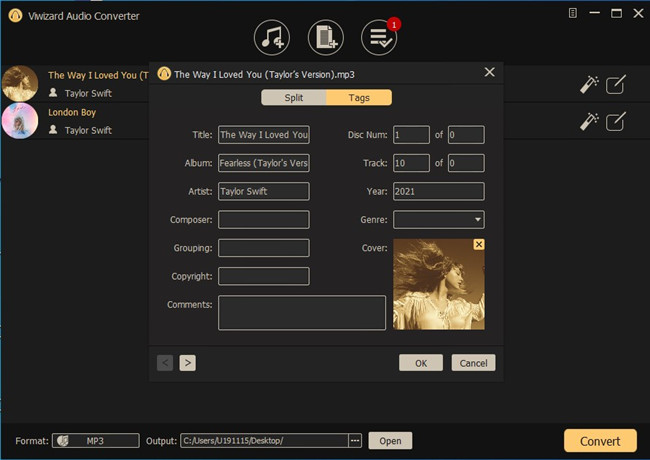The image size is (650, 460).
Task: Remove the cover art with X icon
Action: coord(479,245)
